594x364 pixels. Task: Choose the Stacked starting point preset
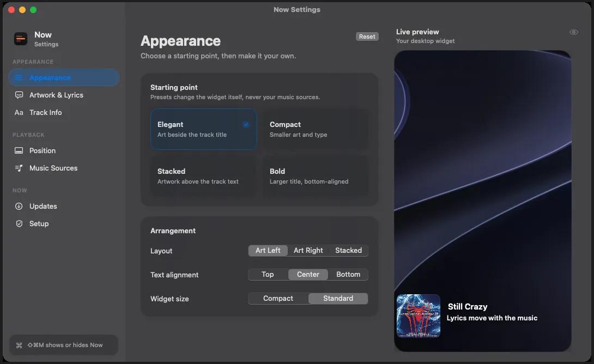coord(203,176)
